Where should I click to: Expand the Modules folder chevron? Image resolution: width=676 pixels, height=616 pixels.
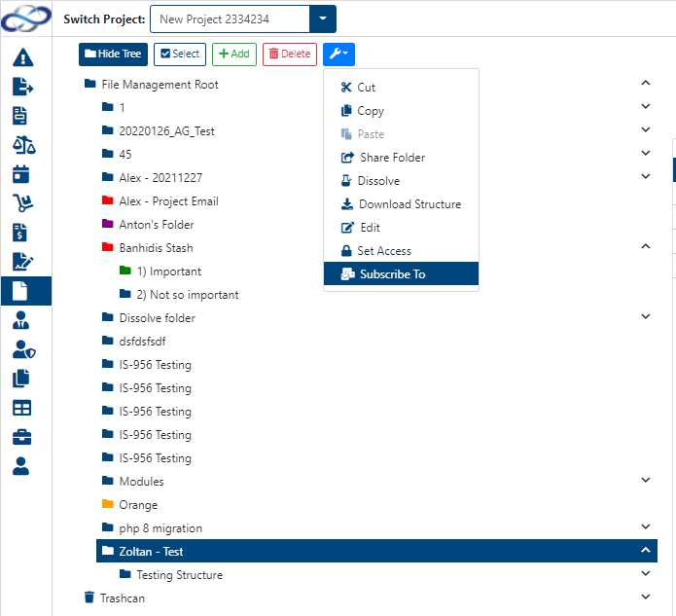click(x=646, y=480)
